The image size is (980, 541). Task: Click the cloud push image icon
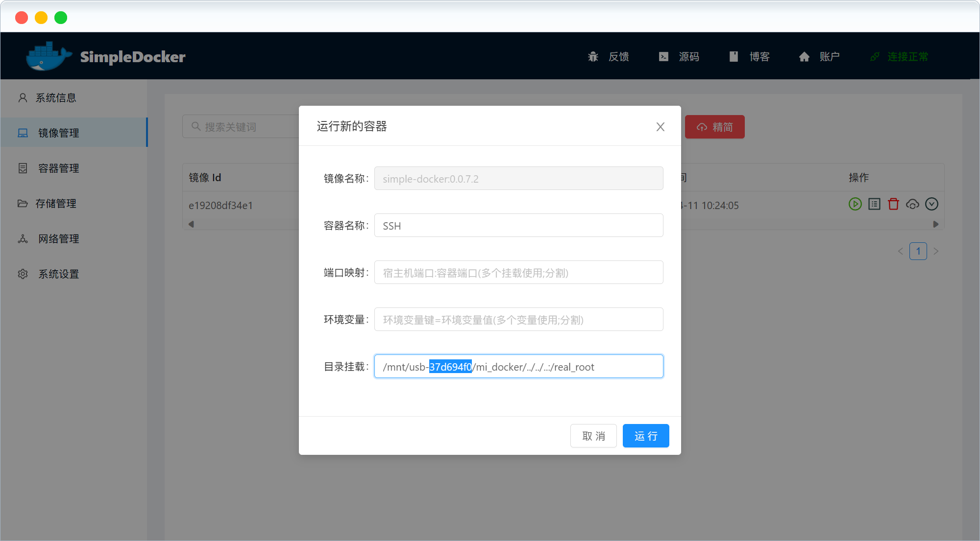[x=912, y=204]
